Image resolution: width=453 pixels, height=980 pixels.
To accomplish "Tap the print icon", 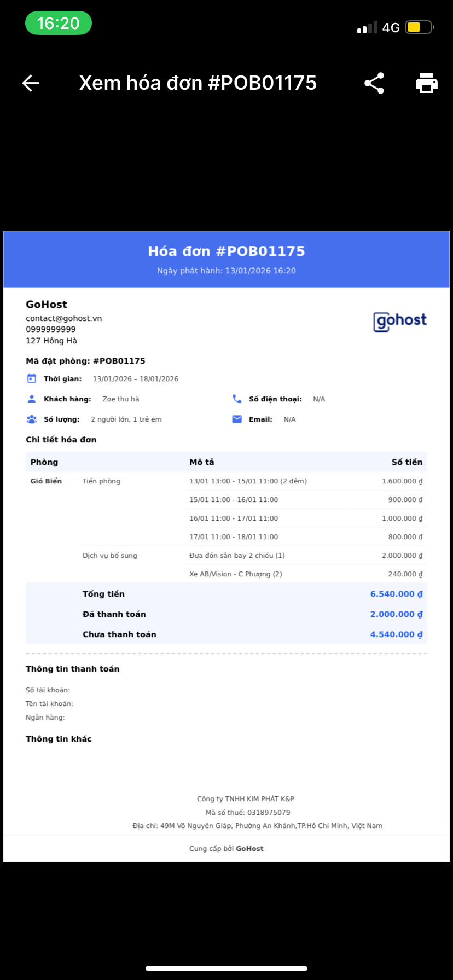I will [x=426, y=83].
